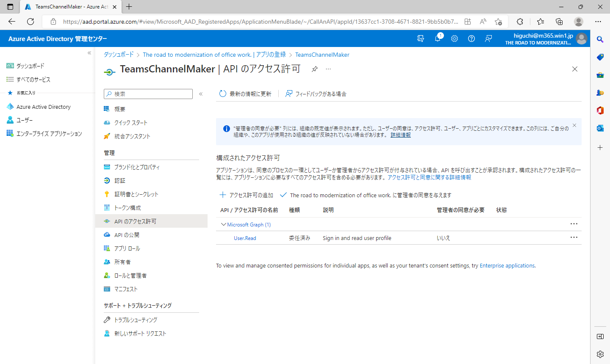Open the Enterprise applications link
610x364 pixels.
click(x=507, y=266)
